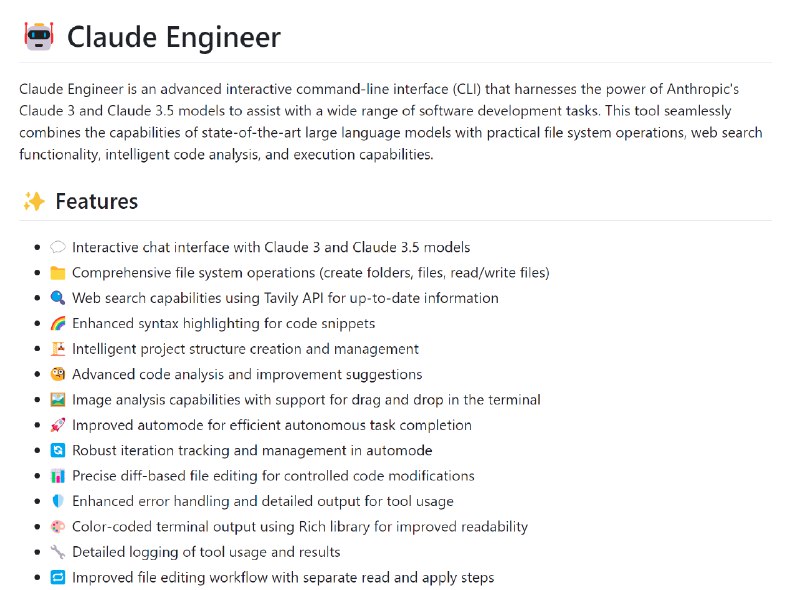This screenshot has width=800, height=590.
Task: Click the intro paragraph mentioning Anthropic's Claude 3
Action: coord(391,122)
